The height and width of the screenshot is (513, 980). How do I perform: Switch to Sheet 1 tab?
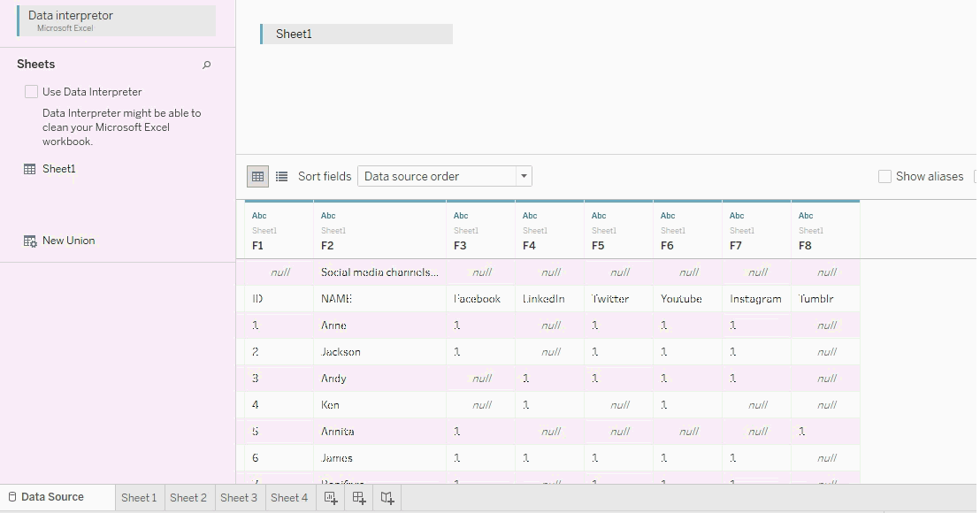pos(139,498)
